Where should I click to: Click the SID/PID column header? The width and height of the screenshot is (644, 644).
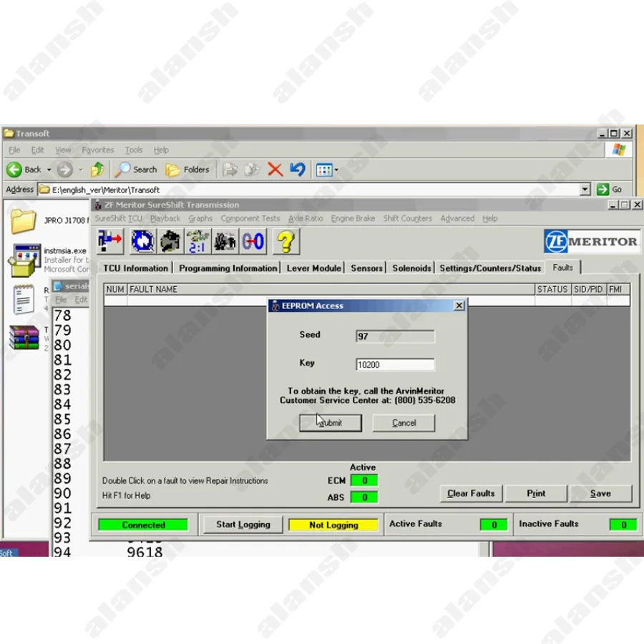coord(588,289)
